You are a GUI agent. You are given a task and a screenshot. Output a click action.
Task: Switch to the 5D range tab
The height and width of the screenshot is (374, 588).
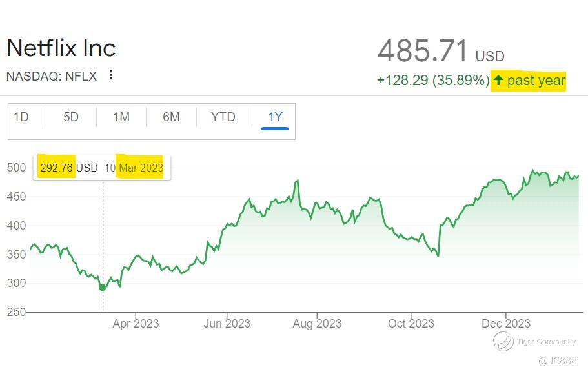(71, 117)
